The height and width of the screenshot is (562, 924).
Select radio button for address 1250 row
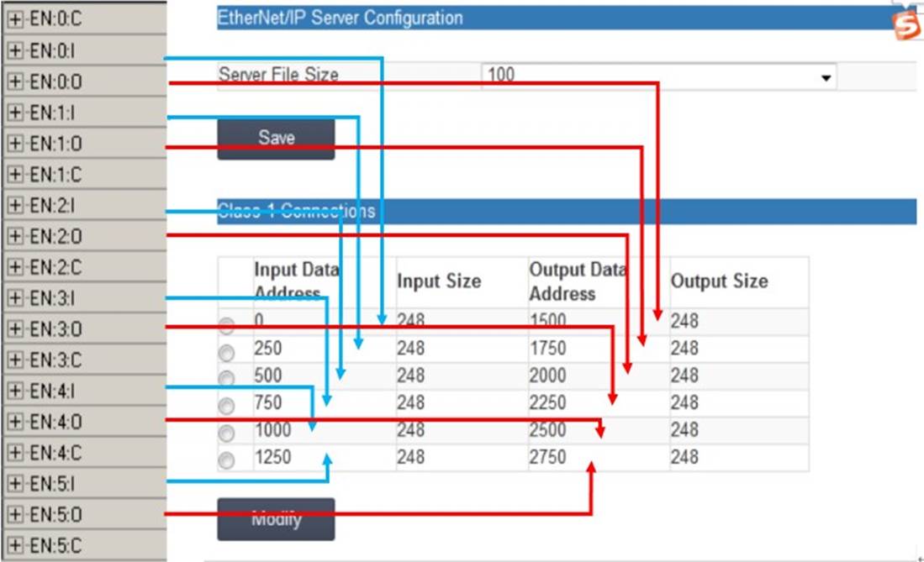(226, 460)
